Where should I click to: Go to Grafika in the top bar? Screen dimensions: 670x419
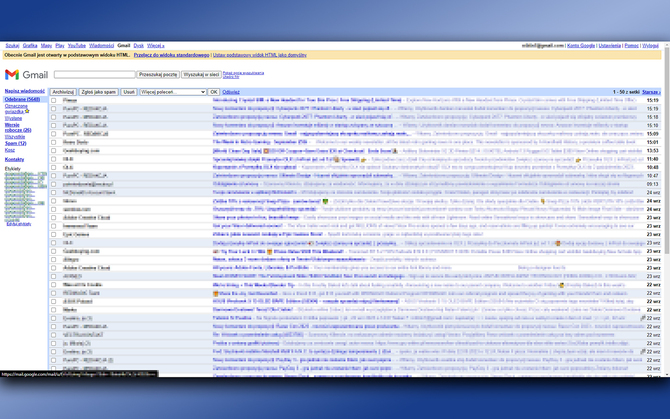coord(30,46)
